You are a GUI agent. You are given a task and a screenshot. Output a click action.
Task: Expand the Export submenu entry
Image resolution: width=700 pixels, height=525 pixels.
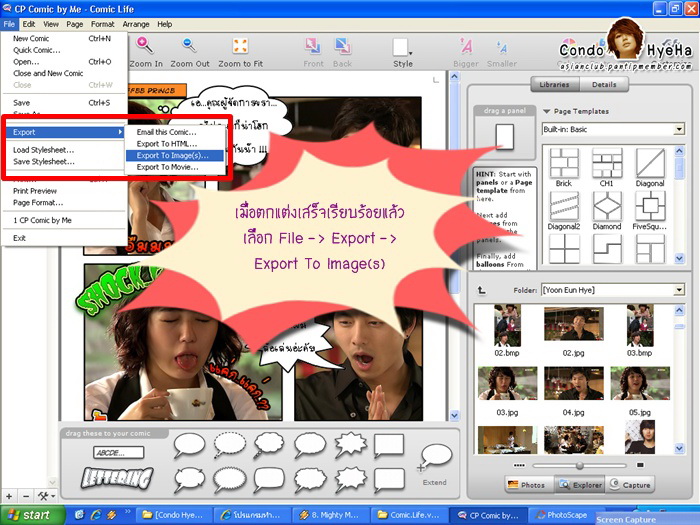(x=64, y=132)
